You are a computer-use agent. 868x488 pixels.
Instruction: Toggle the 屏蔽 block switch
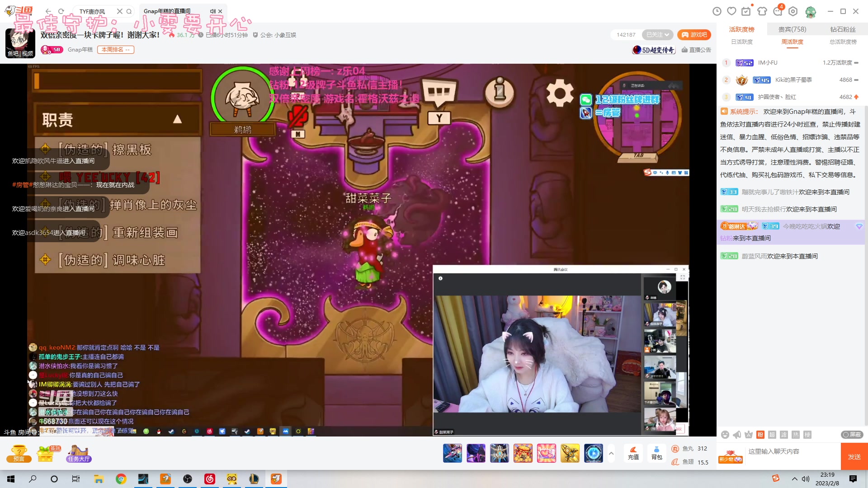[852, 435]
